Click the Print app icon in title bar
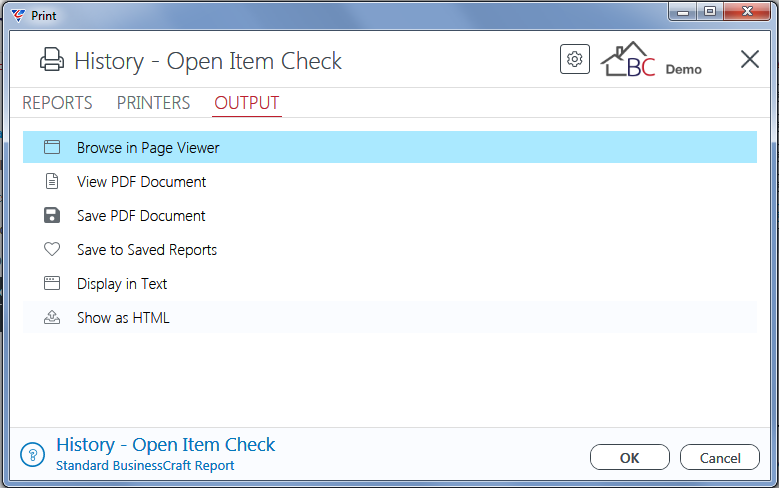The image size is (779, 488). (x=18, y=16)
